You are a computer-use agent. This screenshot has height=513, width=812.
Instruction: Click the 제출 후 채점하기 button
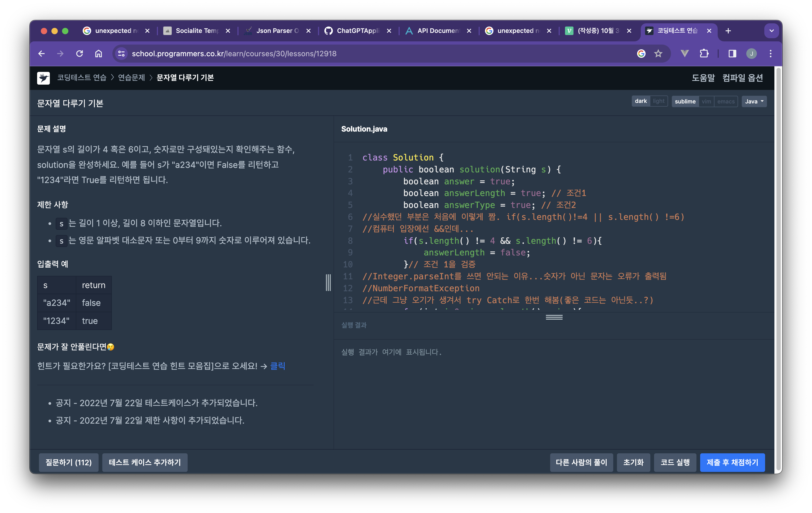click(x=732, y=462)
